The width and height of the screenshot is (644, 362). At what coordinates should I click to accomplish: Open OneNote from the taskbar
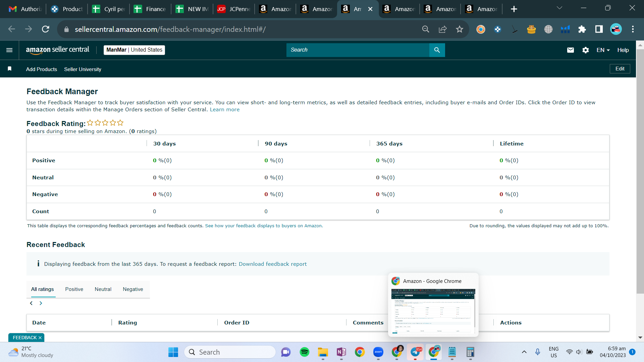click(x=341, y=352)
